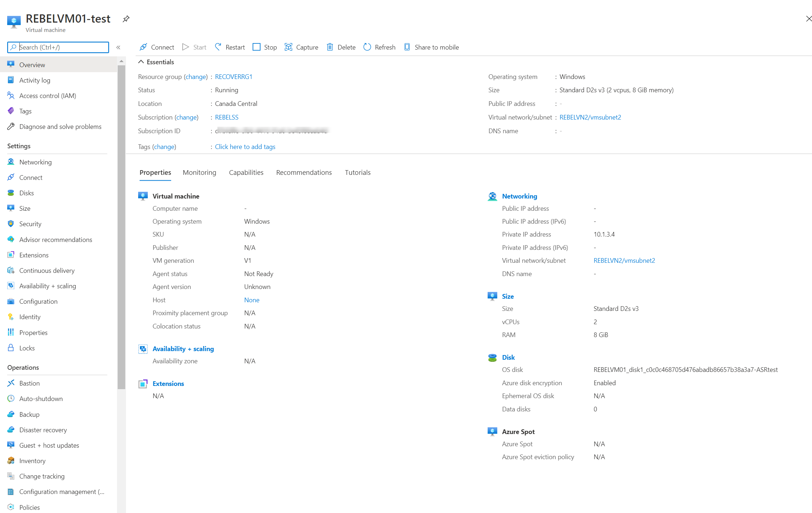Click the sidebar vertical scrollbar

point(121,227)
